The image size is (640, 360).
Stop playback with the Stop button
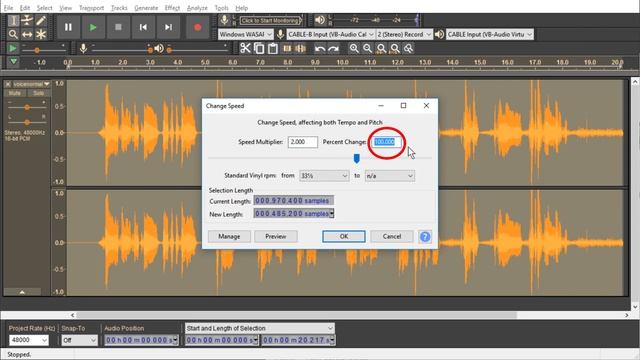[x=118, y=27]
